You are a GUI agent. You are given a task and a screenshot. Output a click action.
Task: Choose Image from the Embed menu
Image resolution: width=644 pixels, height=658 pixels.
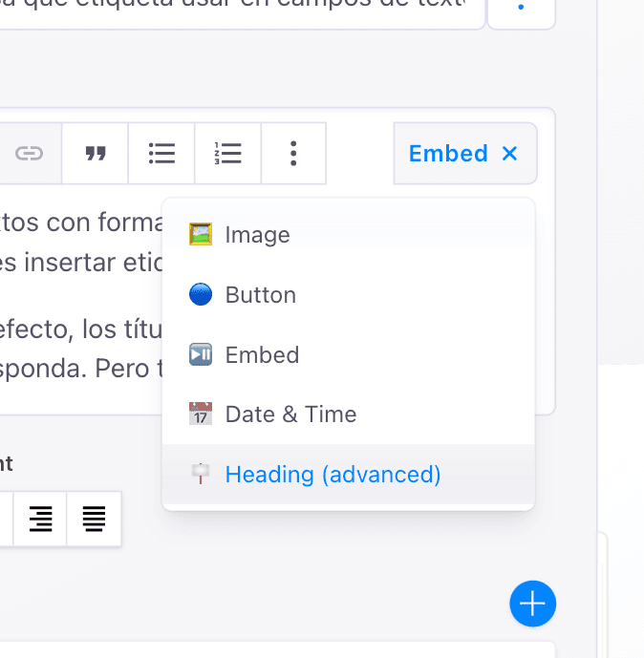tap(257, 234)
